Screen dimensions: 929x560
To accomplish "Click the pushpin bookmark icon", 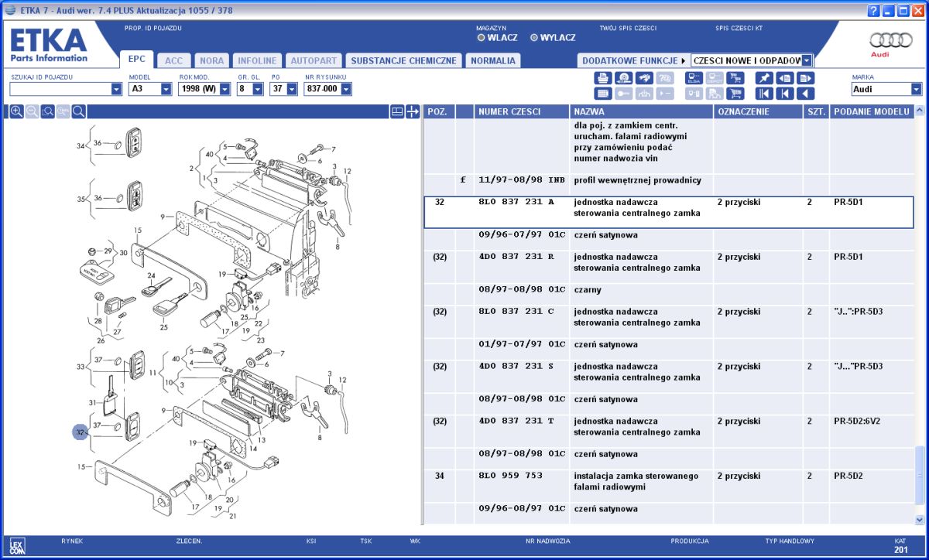I will 764,78.
